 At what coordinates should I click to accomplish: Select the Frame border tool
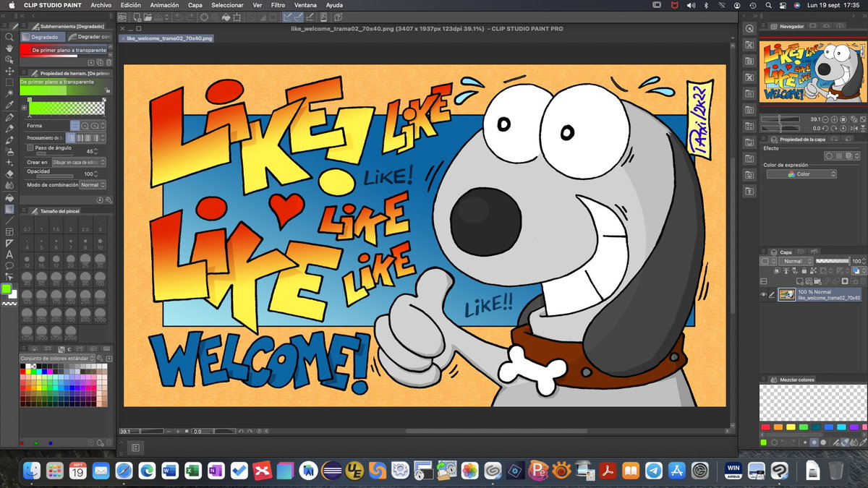pyautogui.click(x=9, y=231)
